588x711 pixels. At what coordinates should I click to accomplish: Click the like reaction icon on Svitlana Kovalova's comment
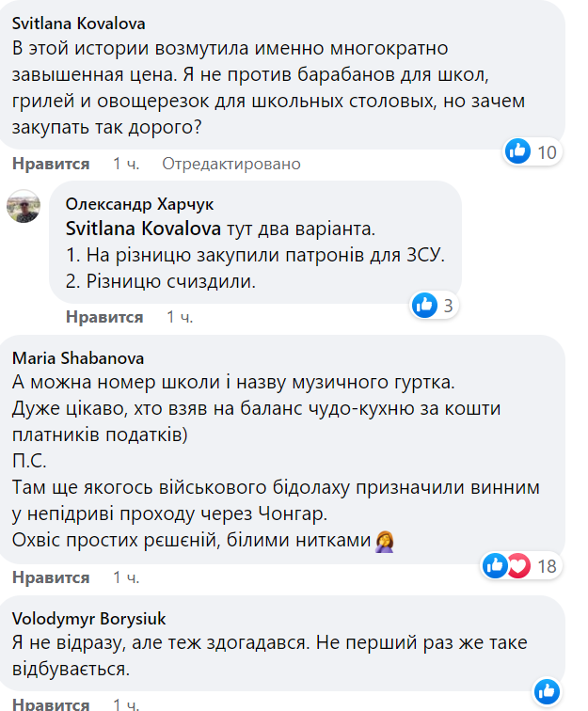517,150
